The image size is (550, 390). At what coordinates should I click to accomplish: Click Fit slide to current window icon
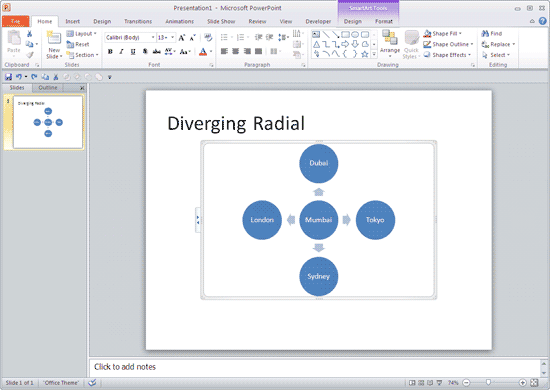534,383
